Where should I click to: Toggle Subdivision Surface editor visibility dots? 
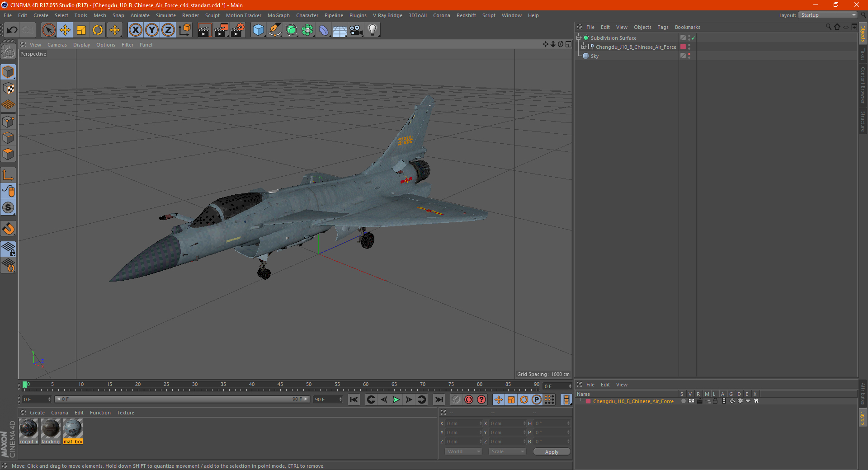click(x=689, y=38)
